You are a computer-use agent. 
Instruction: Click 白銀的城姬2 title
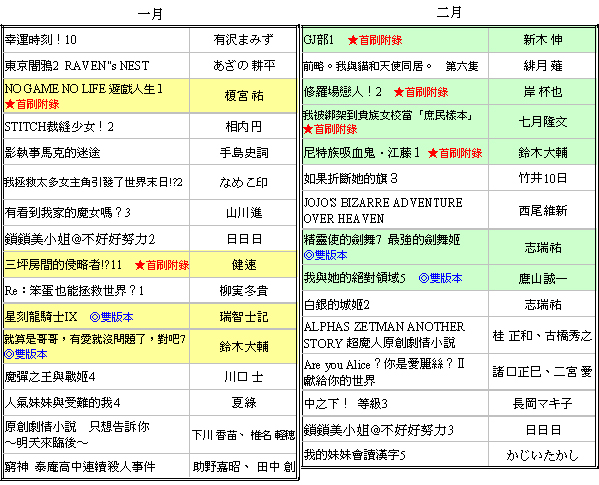(337, 304)
